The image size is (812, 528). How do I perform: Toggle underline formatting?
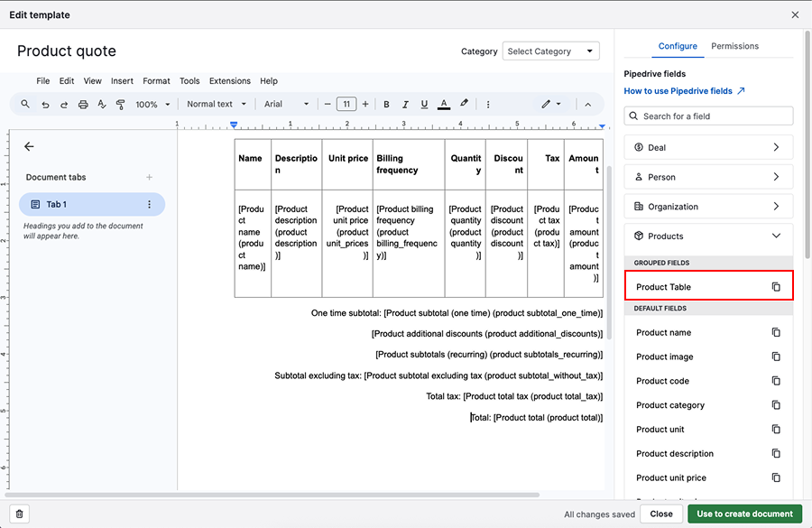click(424, 105)
